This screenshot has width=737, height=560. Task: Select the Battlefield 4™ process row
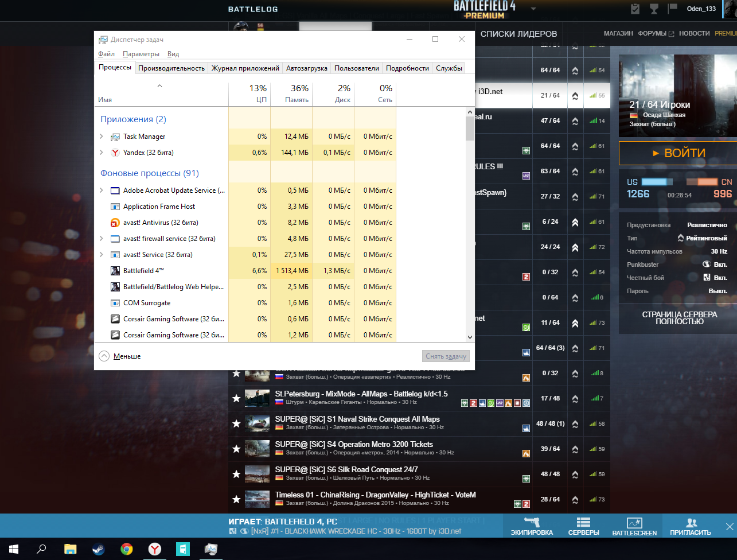point(172,271)
